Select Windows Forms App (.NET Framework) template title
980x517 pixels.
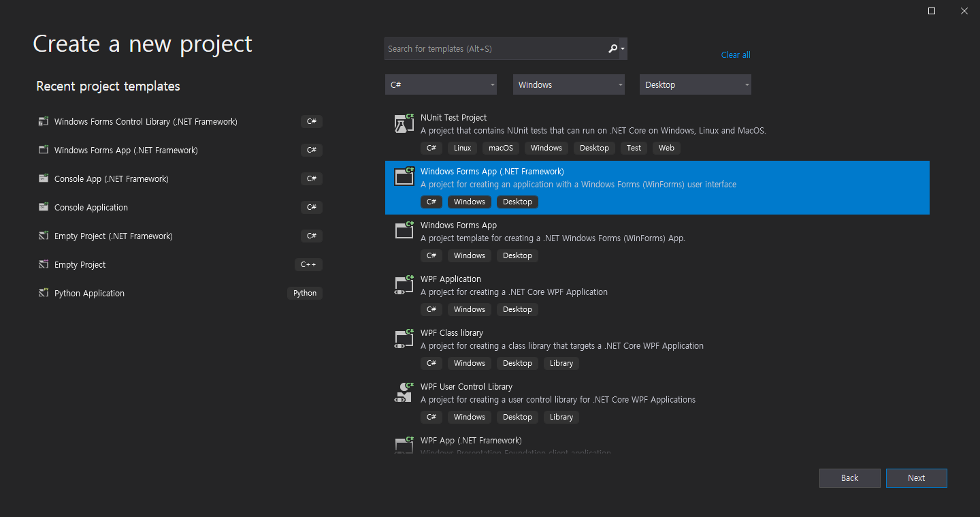coord(493,172)
